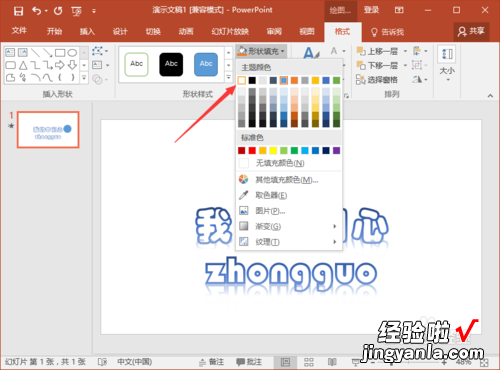This screenshot has width=500, height=370.
Task: Choose Eyedropper (取色器) option
Action: pos(289,195)
